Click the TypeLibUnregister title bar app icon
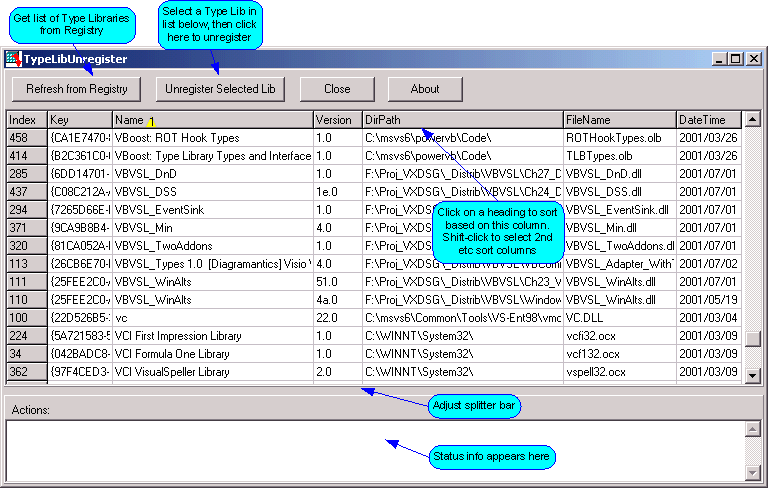 pos(13,59)
